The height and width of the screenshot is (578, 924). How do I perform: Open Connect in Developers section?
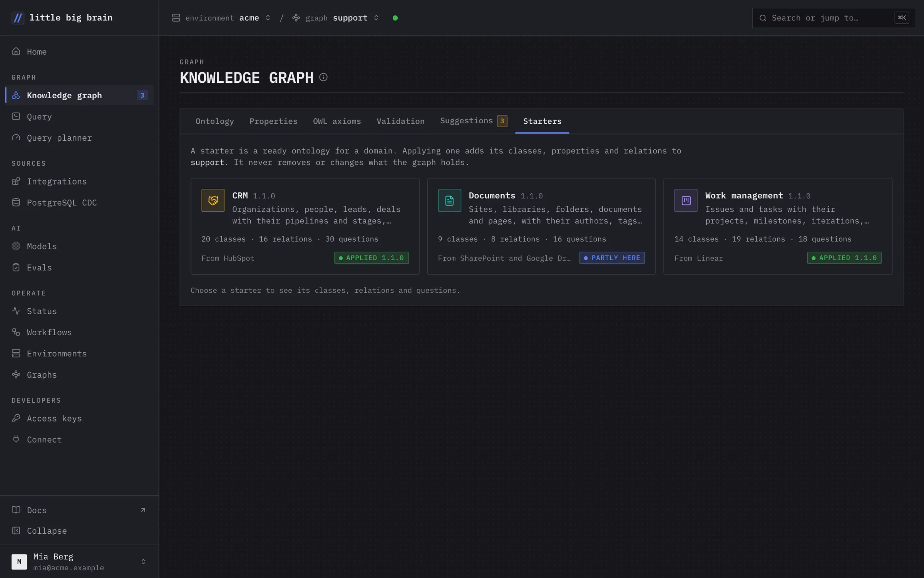tap(79, 439)
